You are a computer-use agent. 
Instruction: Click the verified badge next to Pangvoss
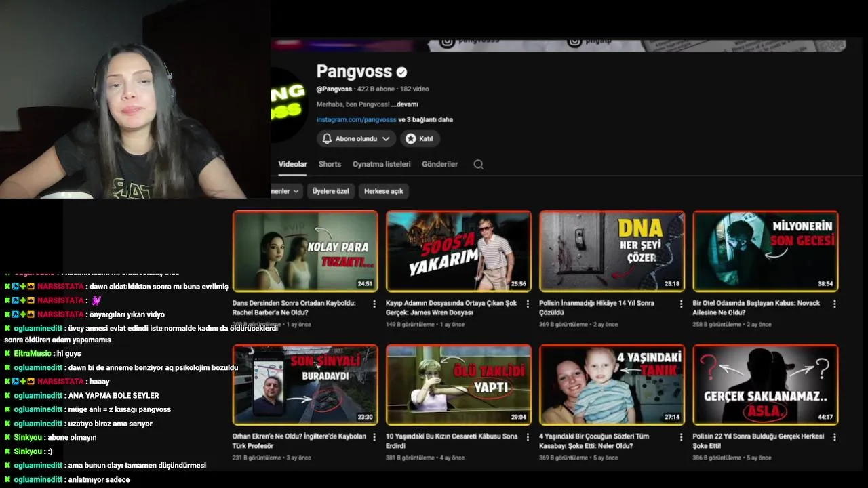[402, 72]
